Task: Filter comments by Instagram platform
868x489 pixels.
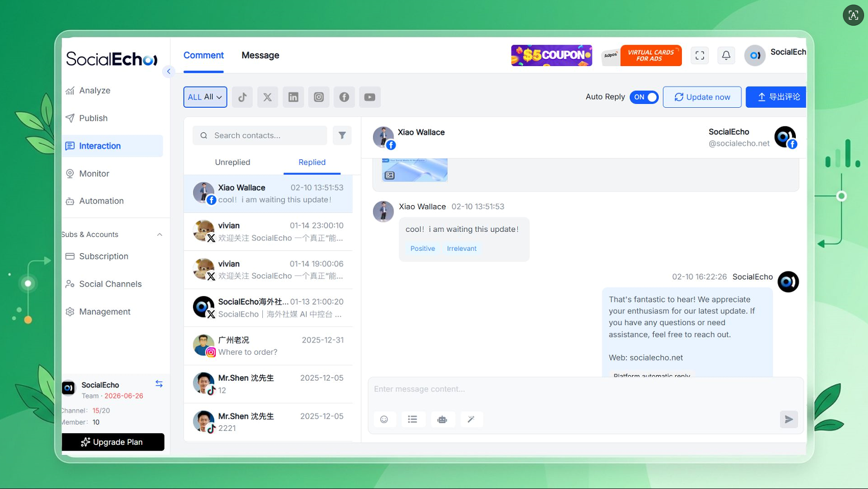Action: 319,97
